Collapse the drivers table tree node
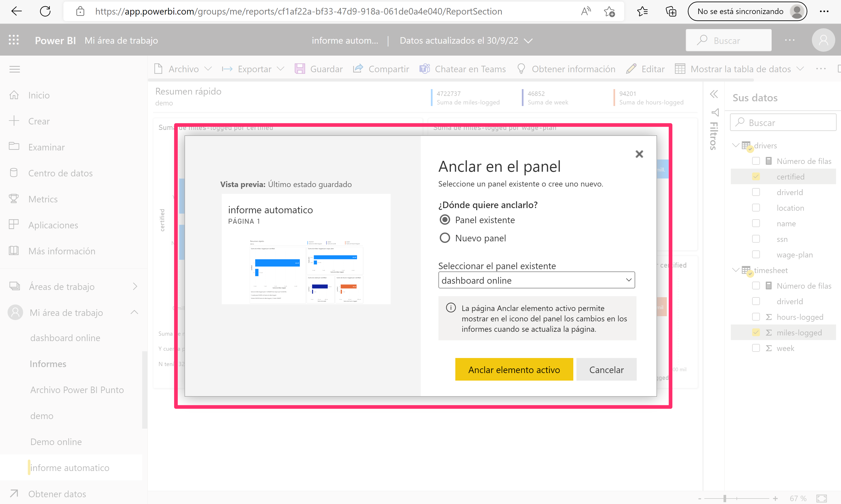Screen dimensions: 841x504 (736, 145)
